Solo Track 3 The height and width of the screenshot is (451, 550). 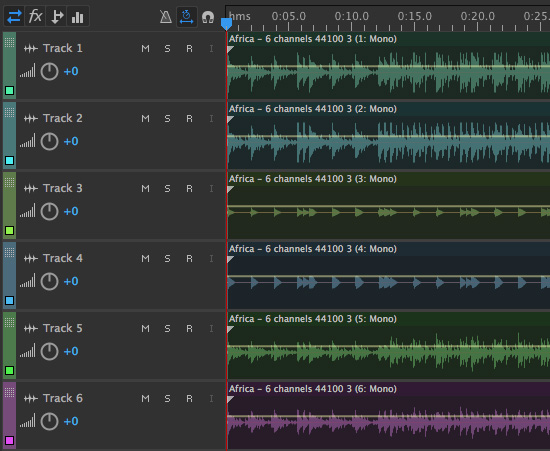click(x=167, y=189)
